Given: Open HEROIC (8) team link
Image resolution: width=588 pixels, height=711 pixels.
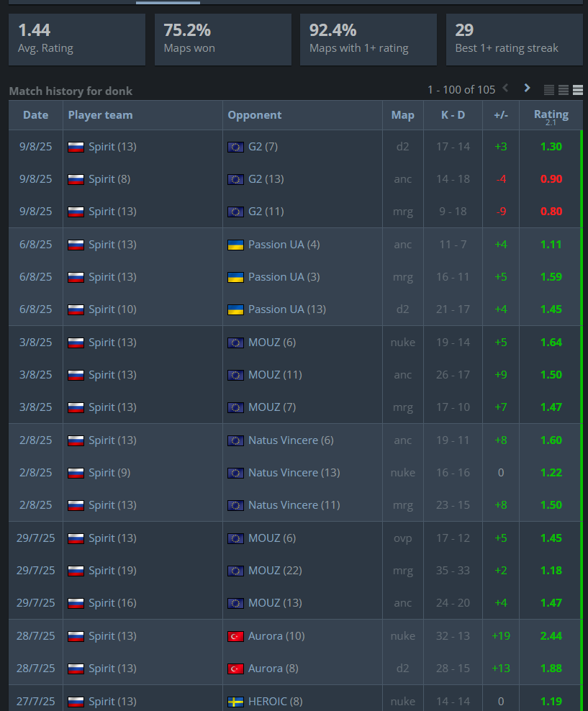Looking at the screenshot, I should pos(275,702).
